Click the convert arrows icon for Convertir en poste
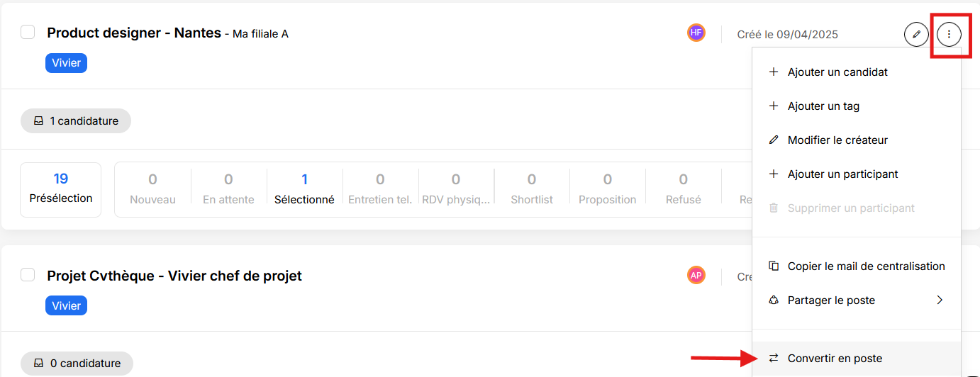 click(774, 358)
